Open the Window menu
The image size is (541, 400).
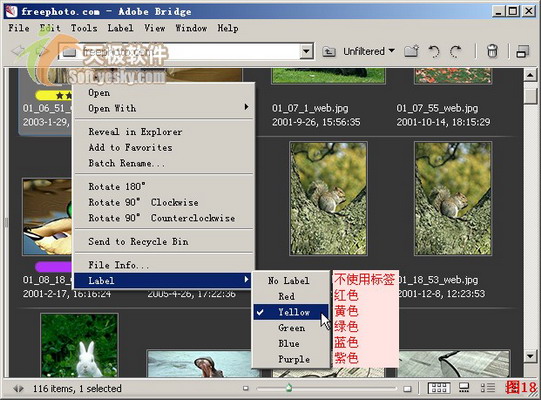click(x=191, y=28)
